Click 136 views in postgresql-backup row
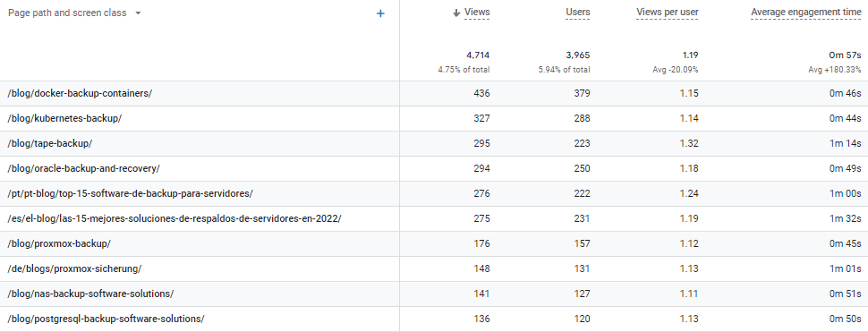Screen dimensions: 868x332 pos(482,319)
